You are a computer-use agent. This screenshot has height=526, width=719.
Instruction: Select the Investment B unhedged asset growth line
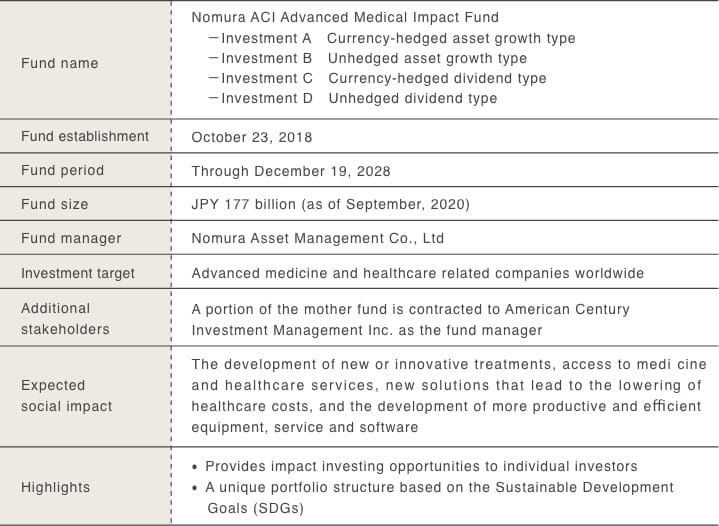[367, 58]
